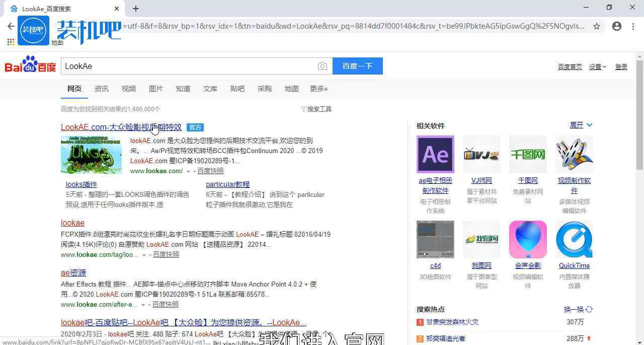The height and width of the screenshot is (345, 644).
Task: Click the 会声会影 balloon icon
Action: [528, 239]
